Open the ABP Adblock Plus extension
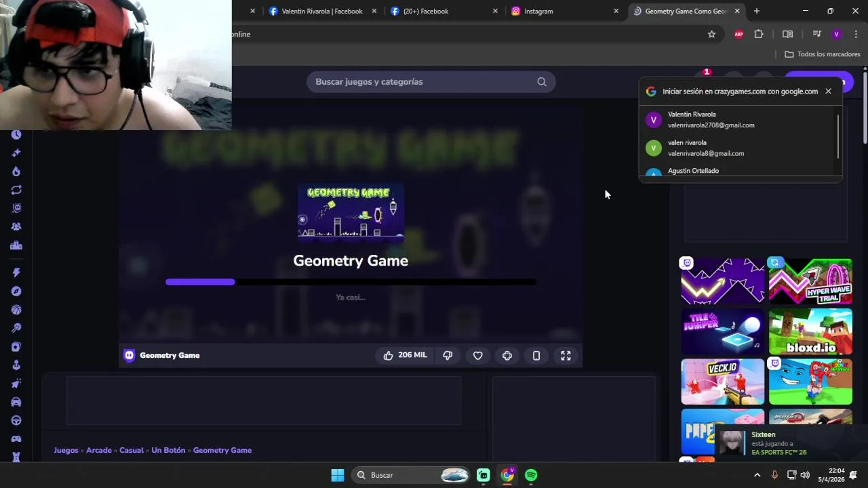Image resolution: width=868 pixels, height=488 pixels. 739,35
